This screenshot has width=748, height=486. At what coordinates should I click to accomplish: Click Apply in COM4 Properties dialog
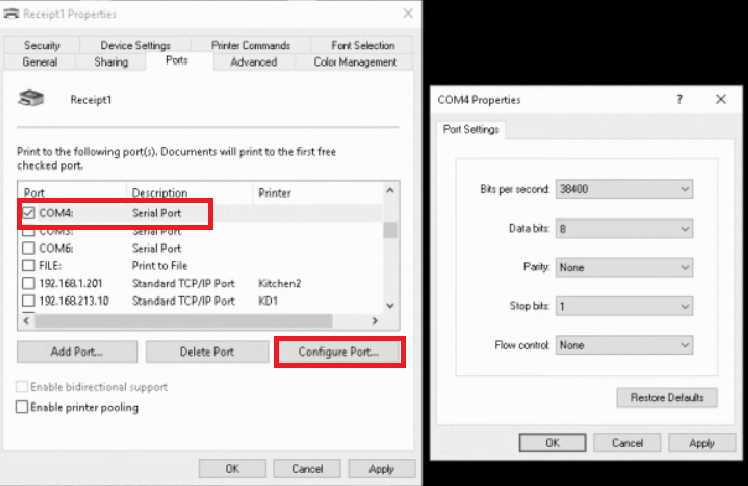tap(702, 443)
